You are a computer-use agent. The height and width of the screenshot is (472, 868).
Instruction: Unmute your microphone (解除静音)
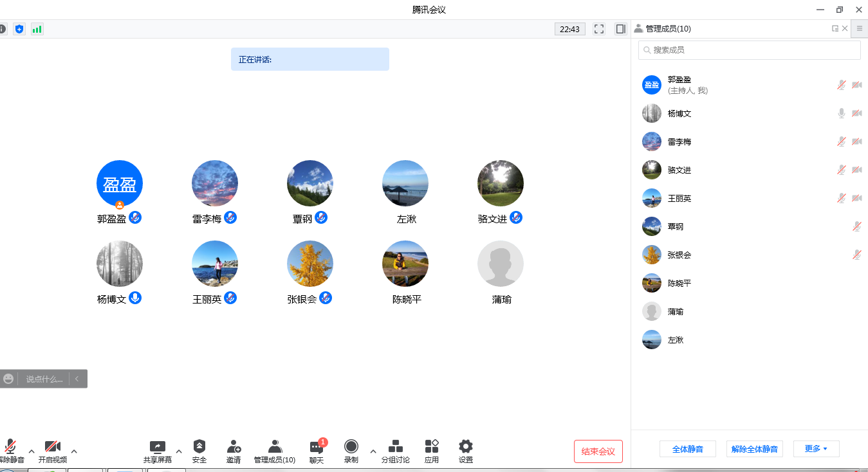click(10, 448)
